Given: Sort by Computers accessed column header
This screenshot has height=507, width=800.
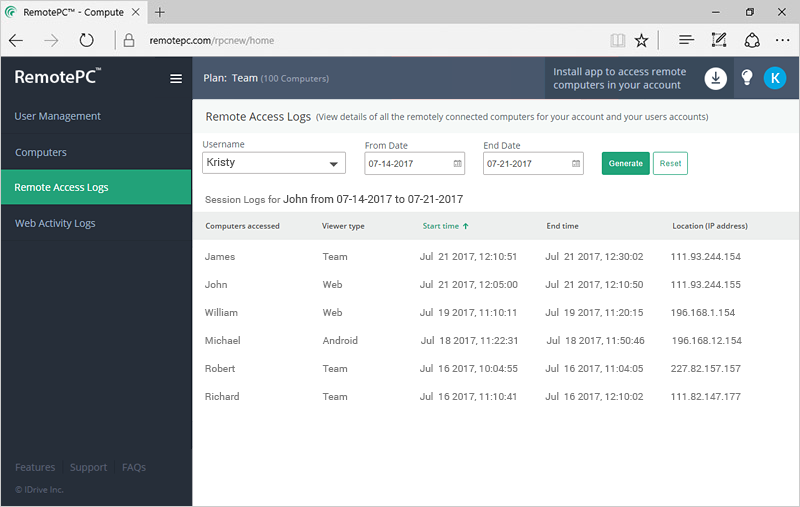Looking at the screenshot, I should tap(242, 226).
